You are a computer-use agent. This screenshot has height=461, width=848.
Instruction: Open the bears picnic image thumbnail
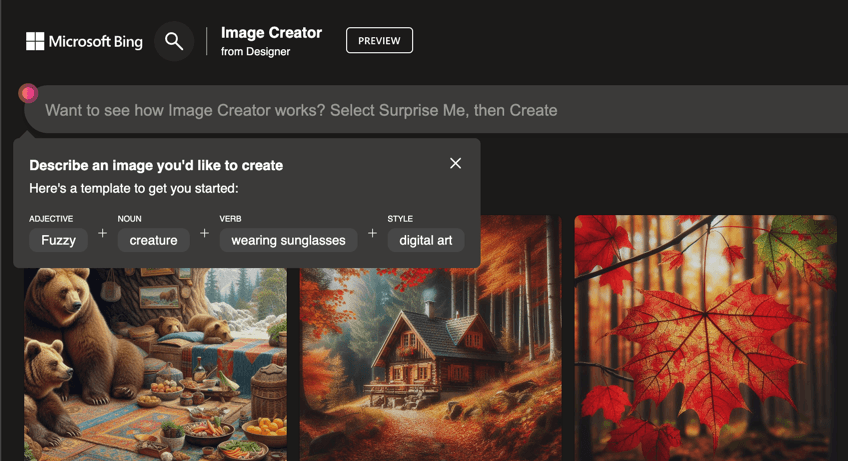pyautogui.click(x=155, y=364)
